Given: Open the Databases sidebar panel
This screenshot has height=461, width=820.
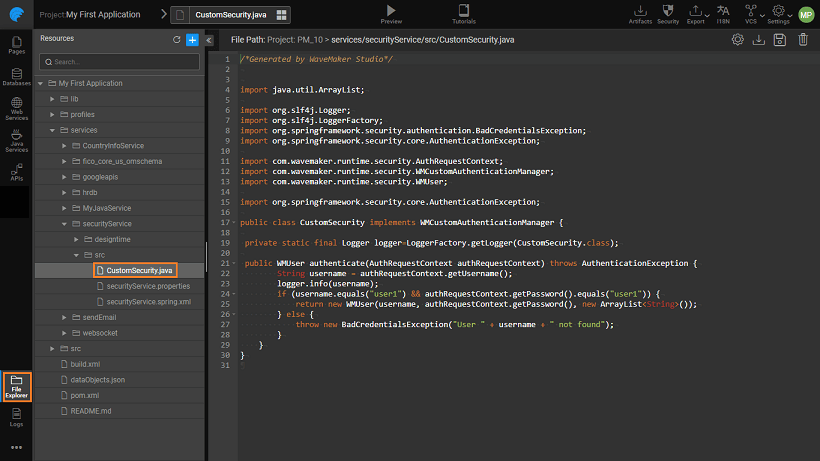Looking at the screenshot, I should click(x=16, y=77).
